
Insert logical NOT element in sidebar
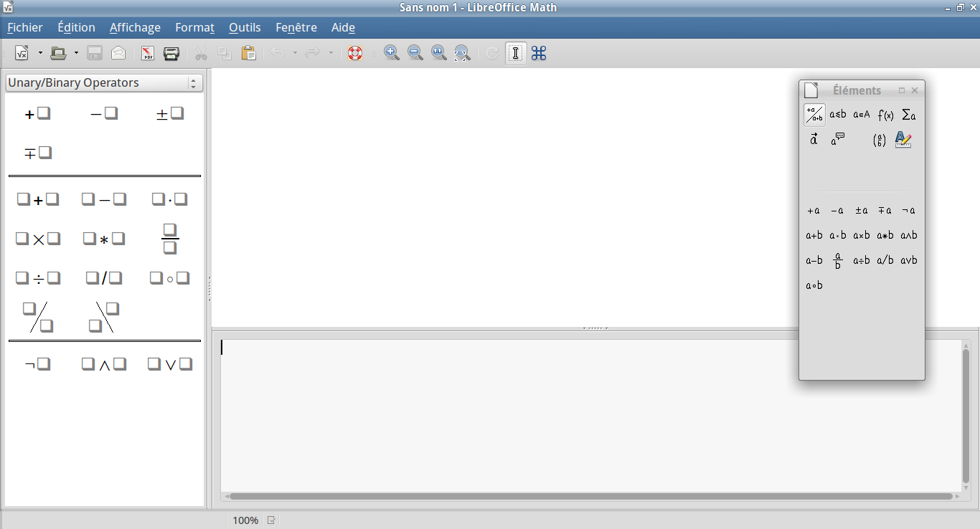coord(37,364)
